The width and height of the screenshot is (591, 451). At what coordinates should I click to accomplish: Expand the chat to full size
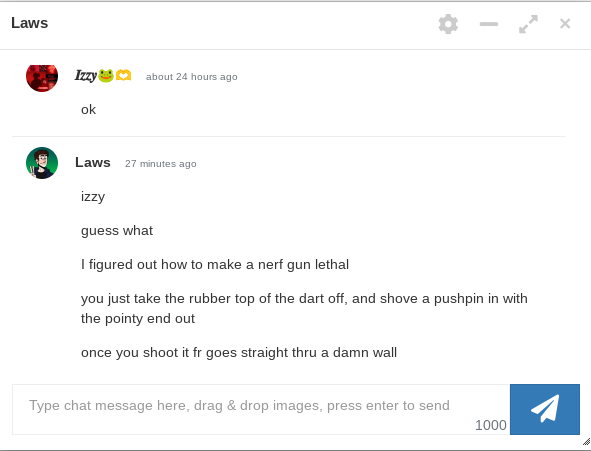point(528,24)
